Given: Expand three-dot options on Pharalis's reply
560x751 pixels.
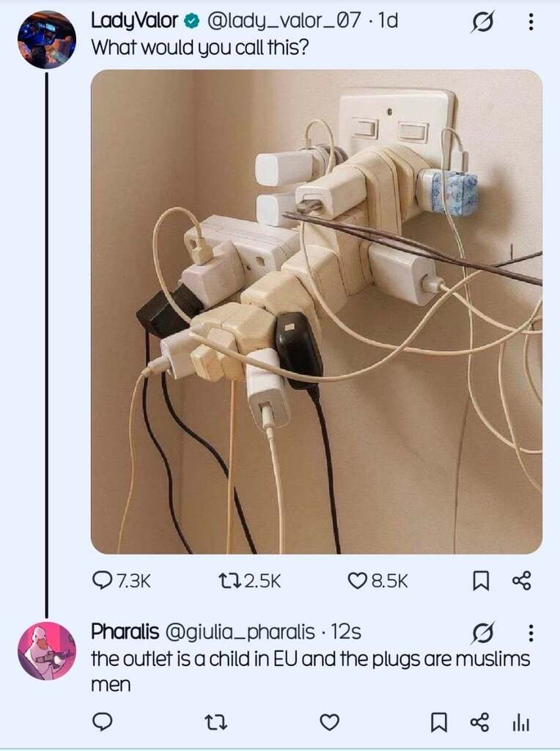Looking at the screenshot, I should [531, 631].
